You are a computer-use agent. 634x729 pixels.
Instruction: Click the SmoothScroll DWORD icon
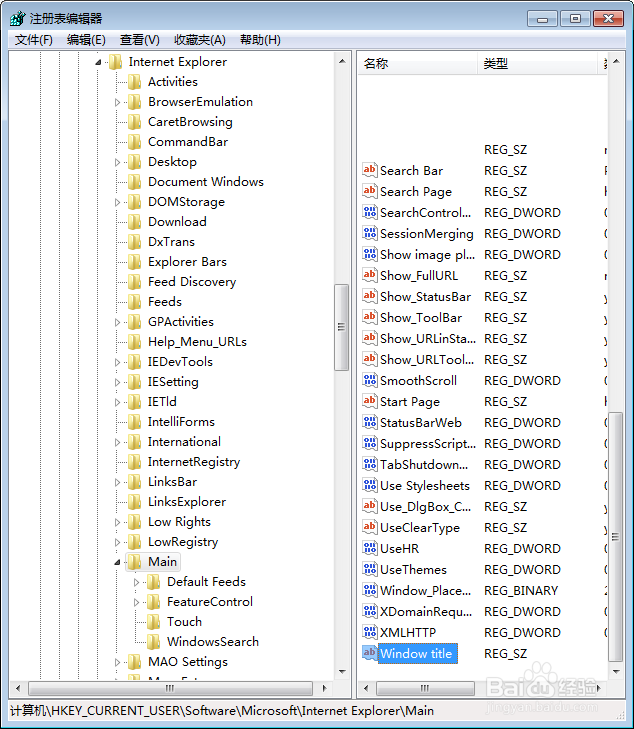point(370,380)
